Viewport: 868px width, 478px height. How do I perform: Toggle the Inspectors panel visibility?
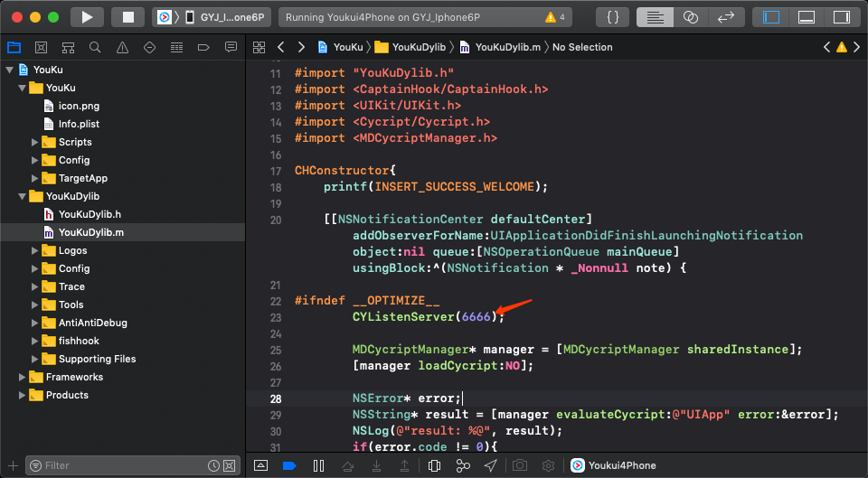pyautogui.click(x=842, y=17)
